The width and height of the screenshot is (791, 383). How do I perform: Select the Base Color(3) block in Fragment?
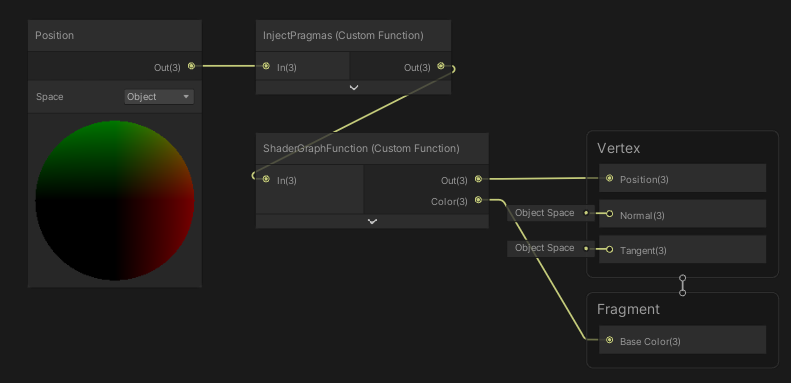683,340
